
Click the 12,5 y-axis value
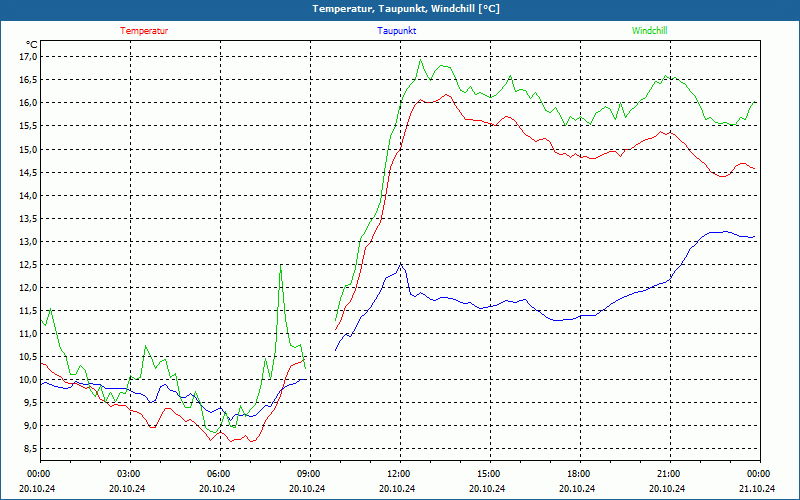[x=29, y=264]
